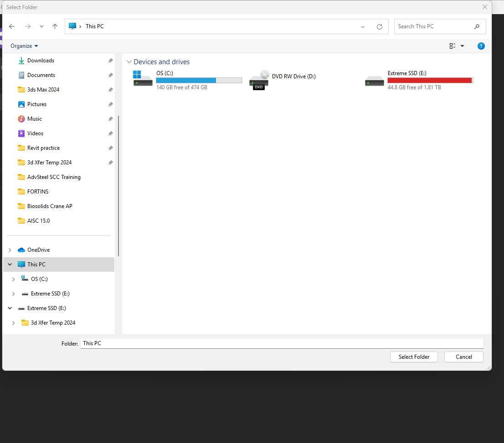Screen dimensions: 504x443
Task: Click the OS (C:) blue capacity bar
Action: click(x=199, y=80)
